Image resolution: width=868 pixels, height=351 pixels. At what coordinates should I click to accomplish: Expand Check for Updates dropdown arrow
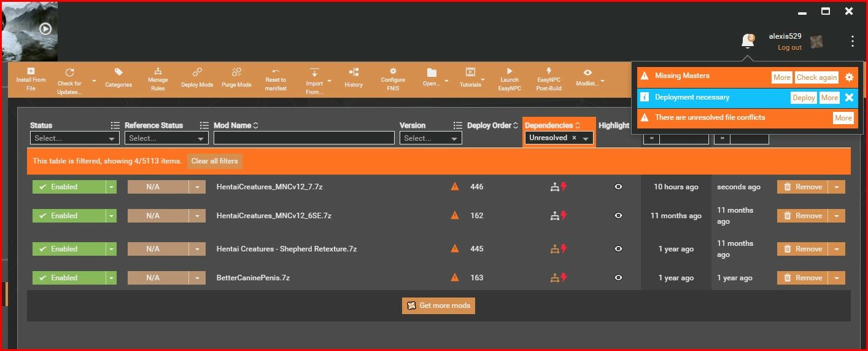coord(94,81)
